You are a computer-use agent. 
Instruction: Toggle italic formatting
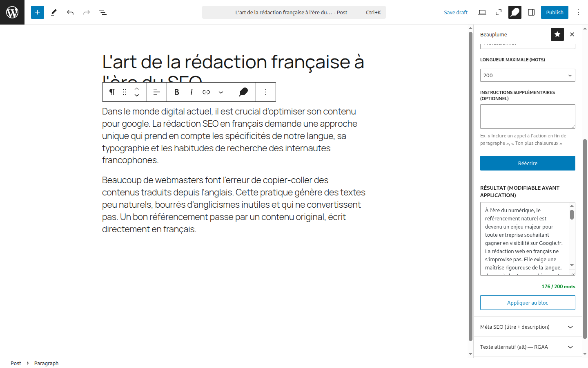point(192,92)
